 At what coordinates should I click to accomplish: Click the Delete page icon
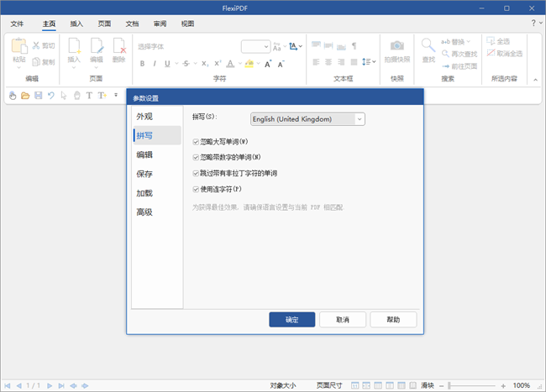click(x=118, y=47)
